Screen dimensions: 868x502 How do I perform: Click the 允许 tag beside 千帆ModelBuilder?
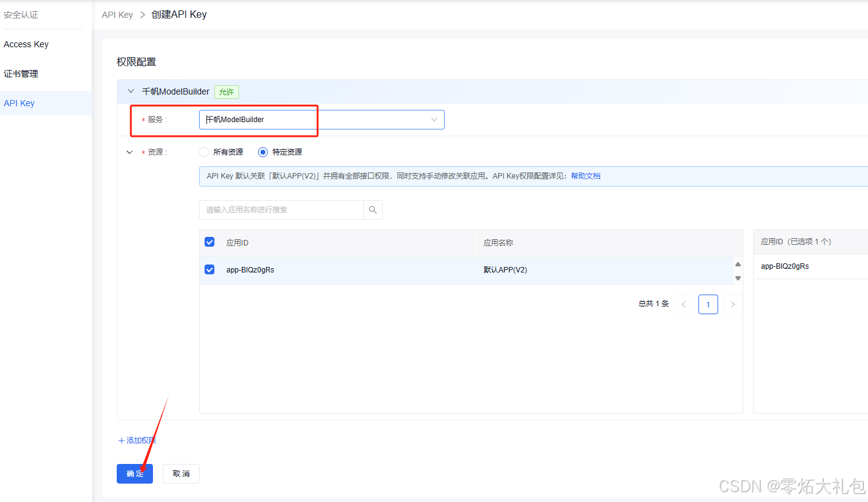(227, 92)
